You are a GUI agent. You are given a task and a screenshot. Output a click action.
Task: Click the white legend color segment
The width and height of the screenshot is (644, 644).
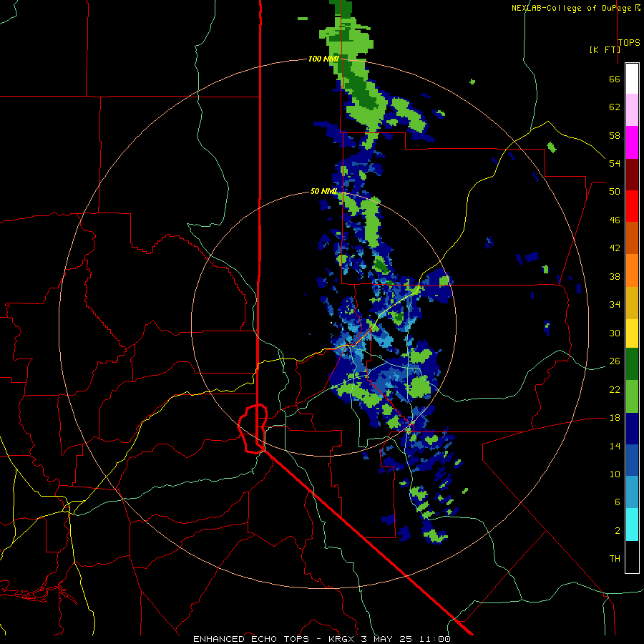[632, 79]
